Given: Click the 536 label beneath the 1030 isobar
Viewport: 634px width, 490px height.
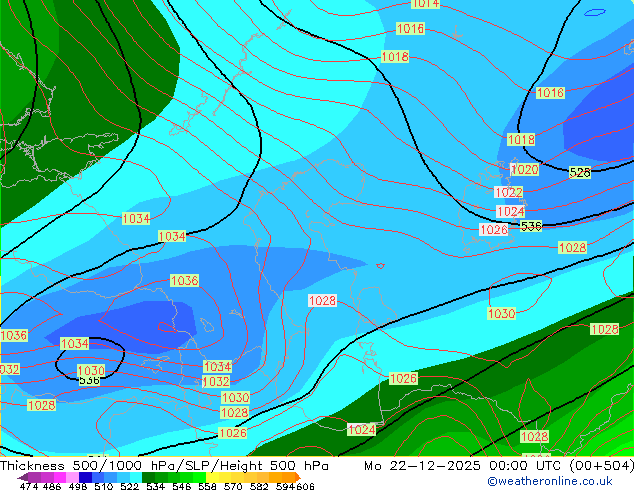Looking at the screenshot, I should (x=89, y=380).
